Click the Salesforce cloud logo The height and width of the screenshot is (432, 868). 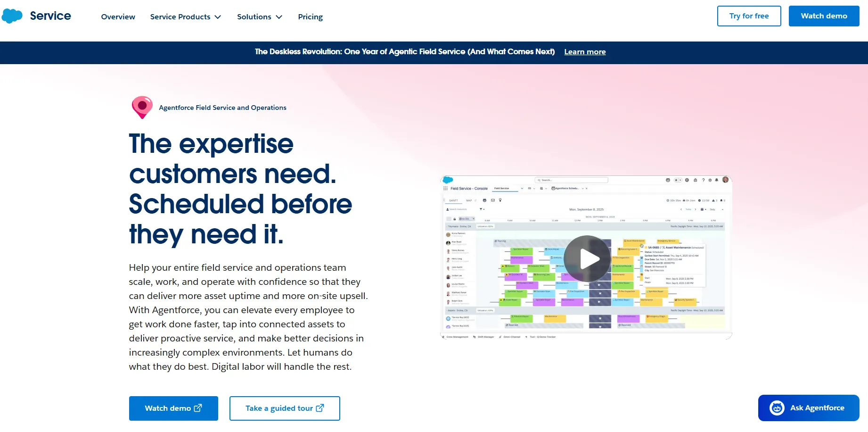pos(12,16)
